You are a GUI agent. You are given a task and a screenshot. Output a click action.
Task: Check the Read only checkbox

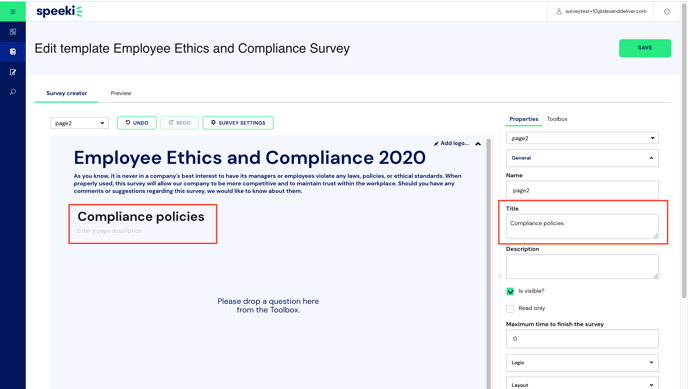point(510,309)
